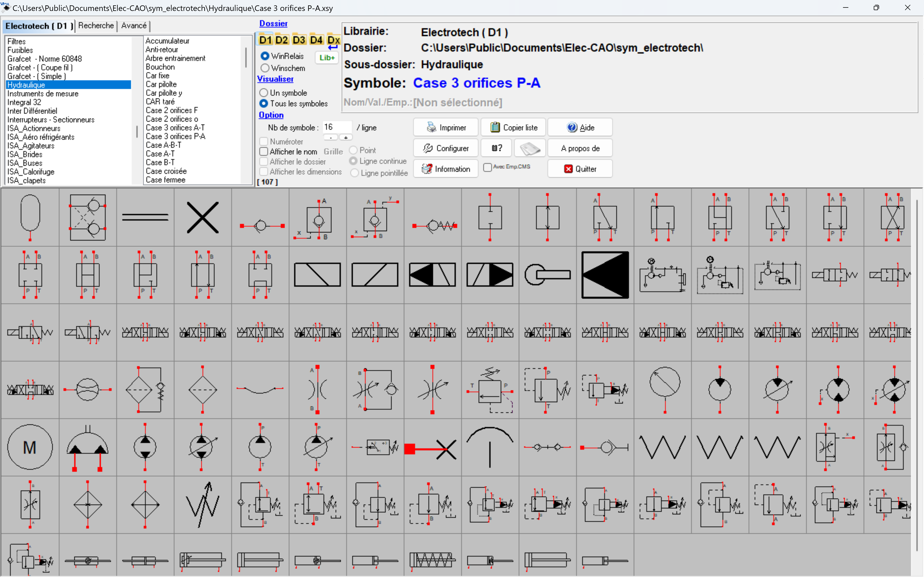Open the Avancé tab
The width and height of the screenshot is (924, 577).
click(134, 26)
